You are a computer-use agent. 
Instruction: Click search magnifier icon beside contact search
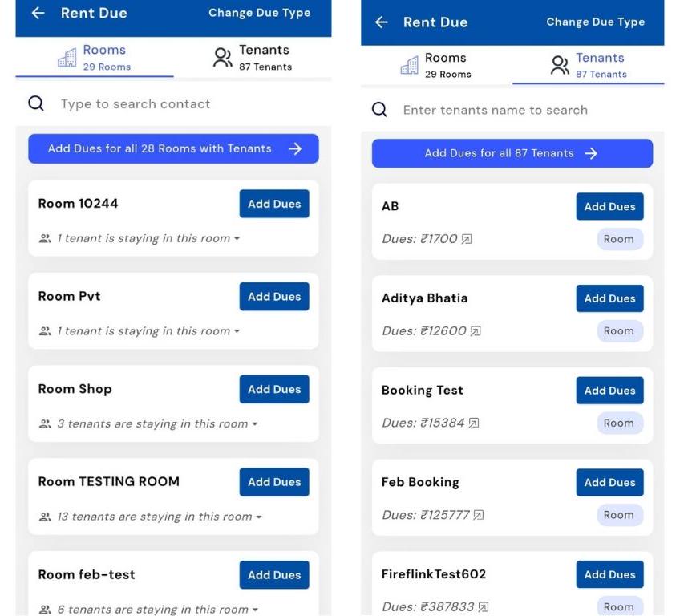pyautogui.click(x=36, y=103)
